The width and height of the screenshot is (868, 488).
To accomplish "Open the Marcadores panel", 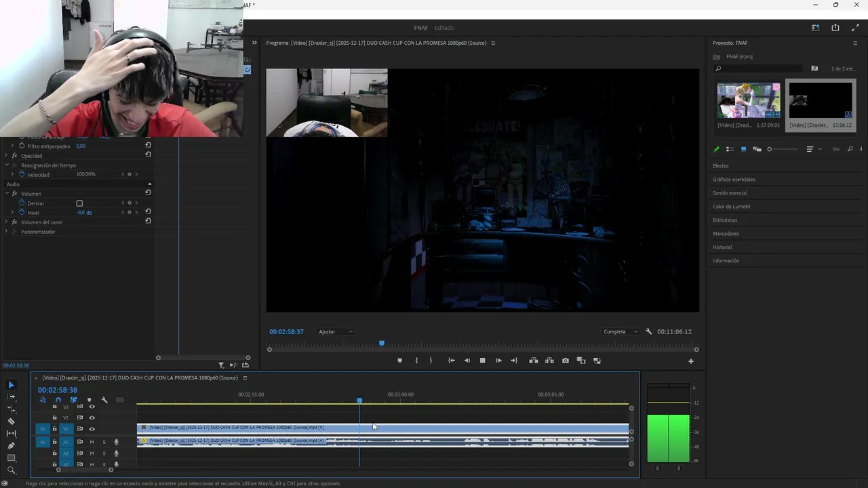I will [x=726, y=234].
